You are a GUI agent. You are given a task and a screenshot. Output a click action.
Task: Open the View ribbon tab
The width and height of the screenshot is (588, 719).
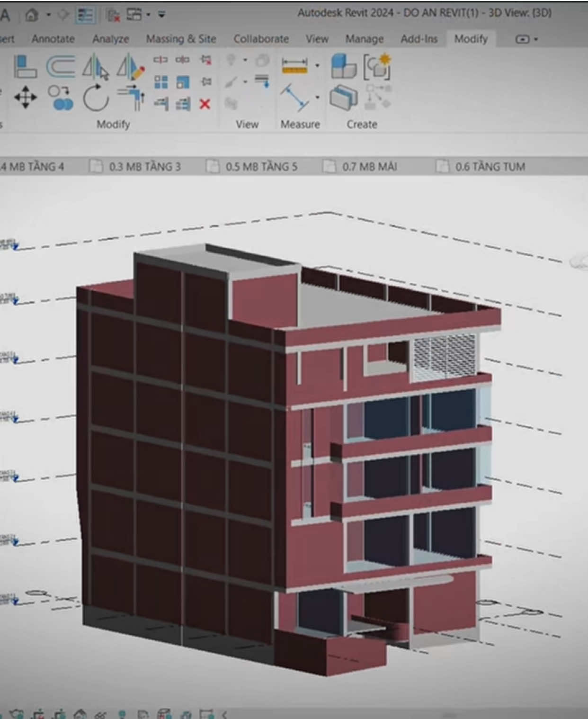click(x=317, y=39)
